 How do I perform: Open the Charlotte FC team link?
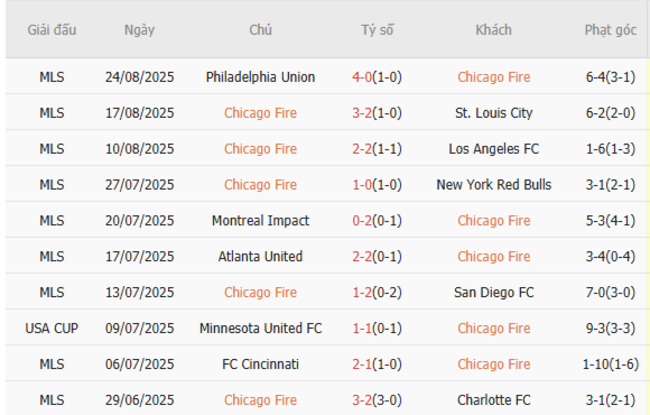(x=493, y=400)
